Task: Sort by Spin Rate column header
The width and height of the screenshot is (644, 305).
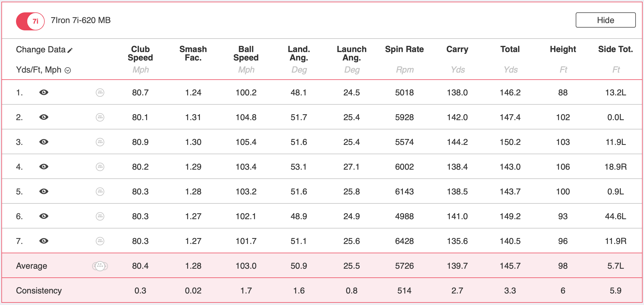Action: [x=404, y=49]
